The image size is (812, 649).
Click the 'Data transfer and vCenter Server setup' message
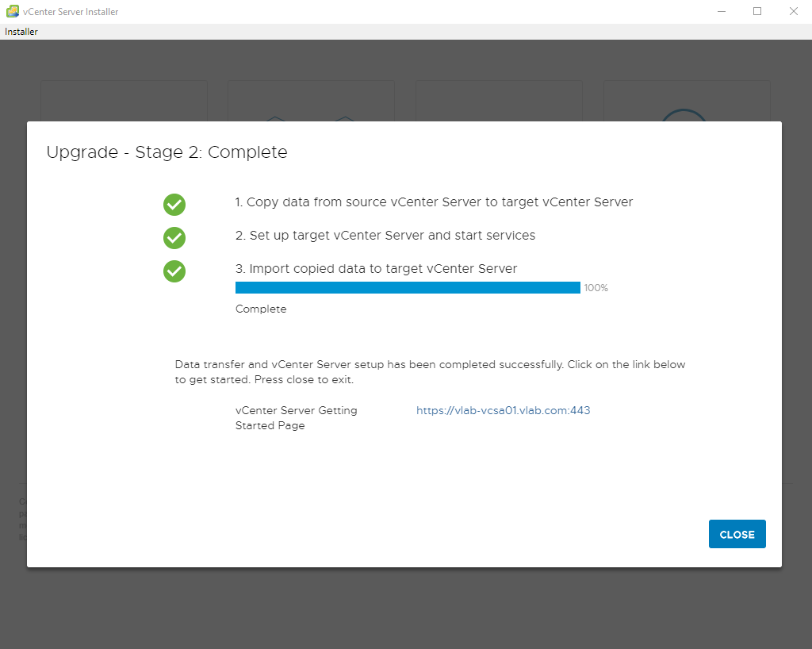pyautogui.click(x=430, y=372)
